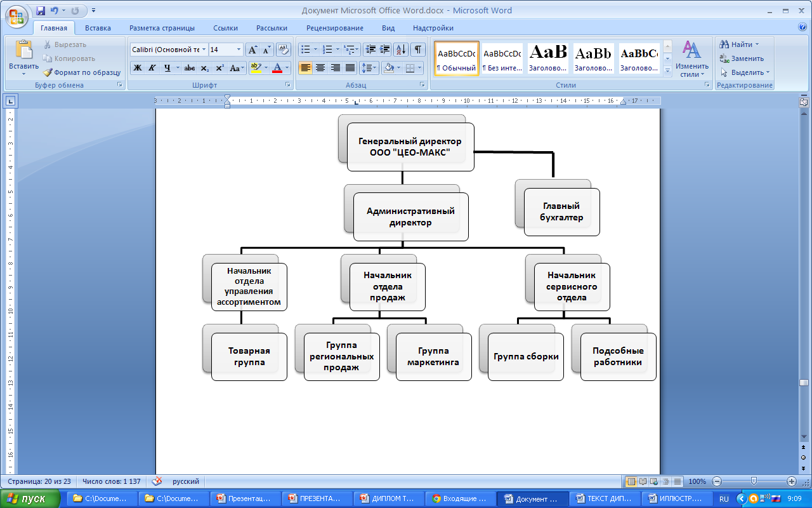Click the Число слов word count
Viewport: 812px width, 508px height.
(x=111, y=481)
